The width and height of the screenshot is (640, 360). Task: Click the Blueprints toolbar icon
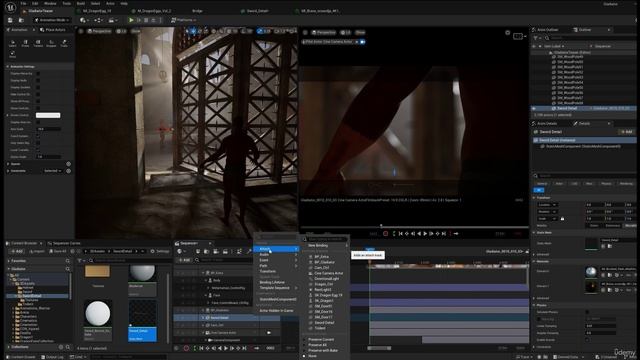(x=98, y=20)
